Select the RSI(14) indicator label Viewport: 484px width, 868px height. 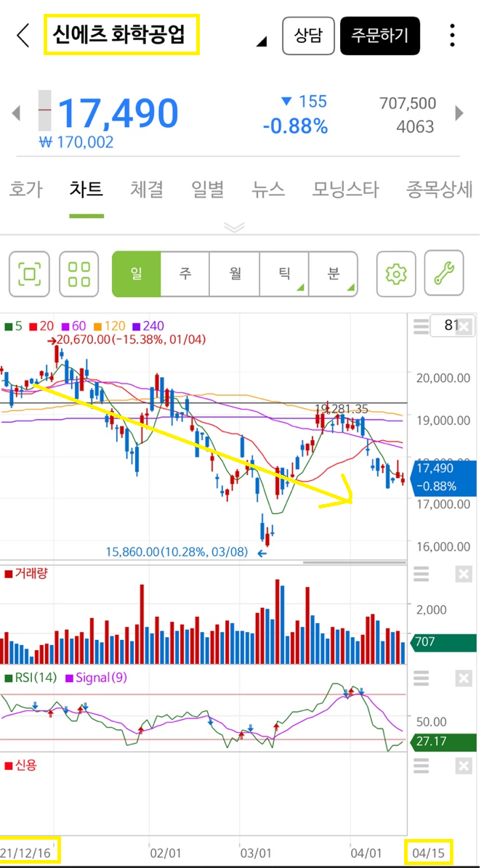[31, 678]
